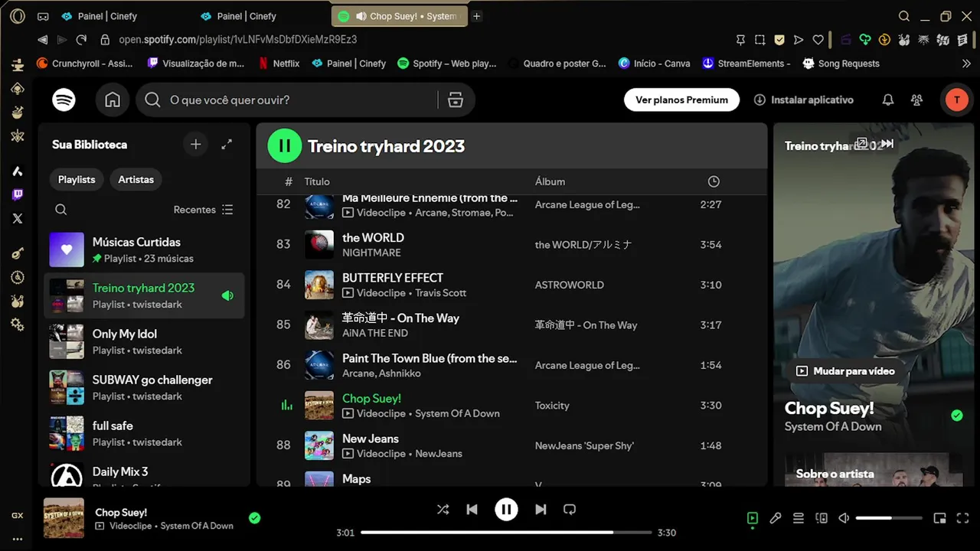Open the playback queue
The width and height of the screenshot is (980, 551).
[x=799, y=518]
